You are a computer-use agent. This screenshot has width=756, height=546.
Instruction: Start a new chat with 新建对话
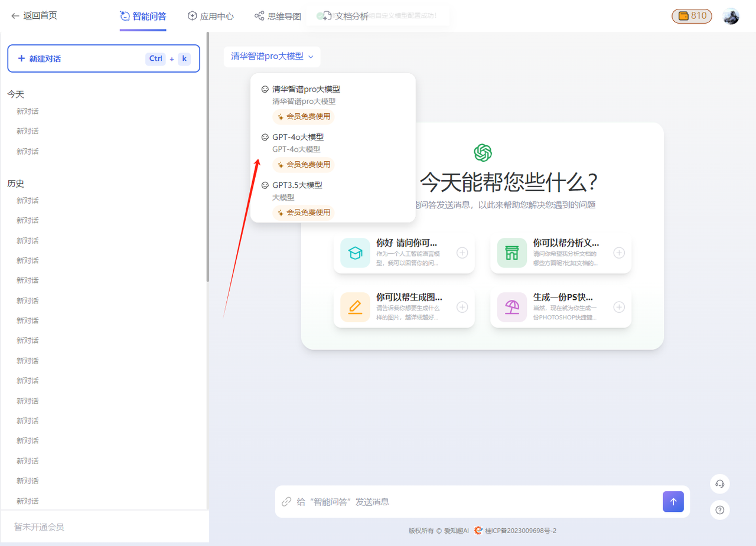point(104,58)
